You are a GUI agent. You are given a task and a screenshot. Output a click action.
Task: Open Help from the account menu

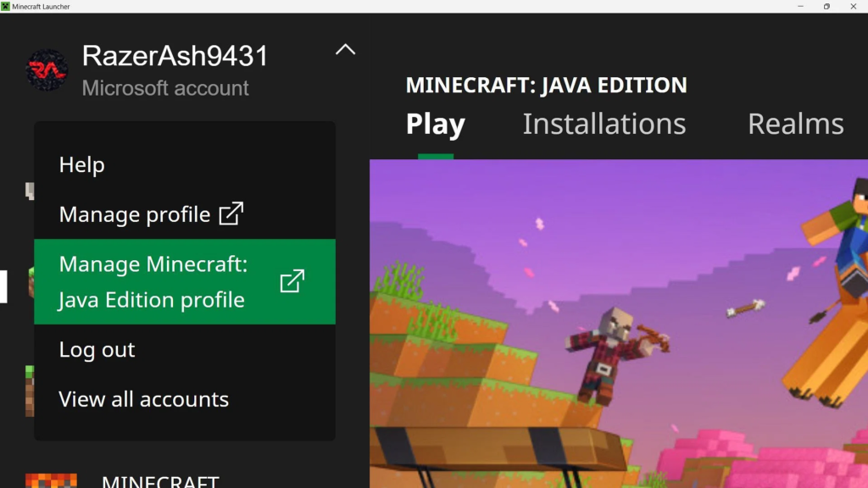81,164
